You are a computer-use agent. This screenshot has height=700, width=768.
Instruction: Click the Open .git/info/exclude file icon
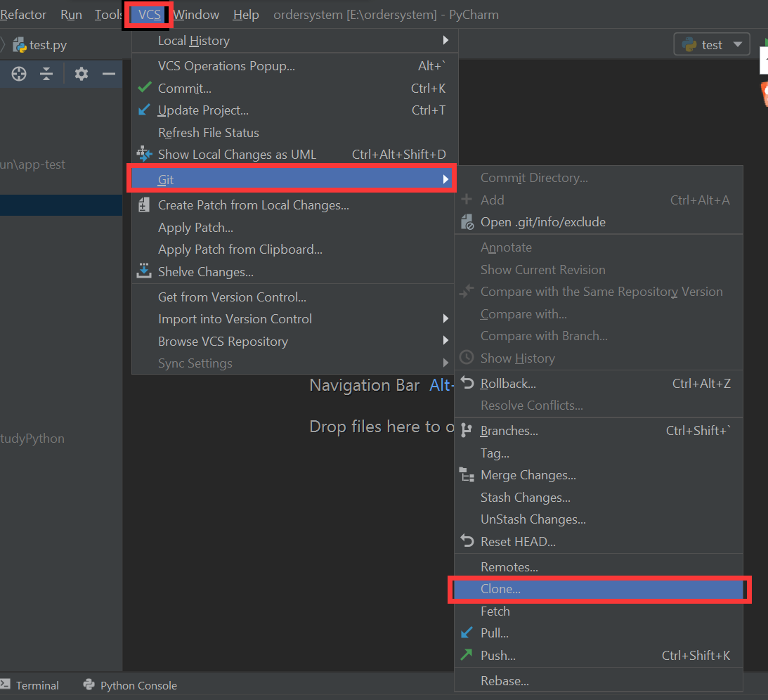click(467, 222)
